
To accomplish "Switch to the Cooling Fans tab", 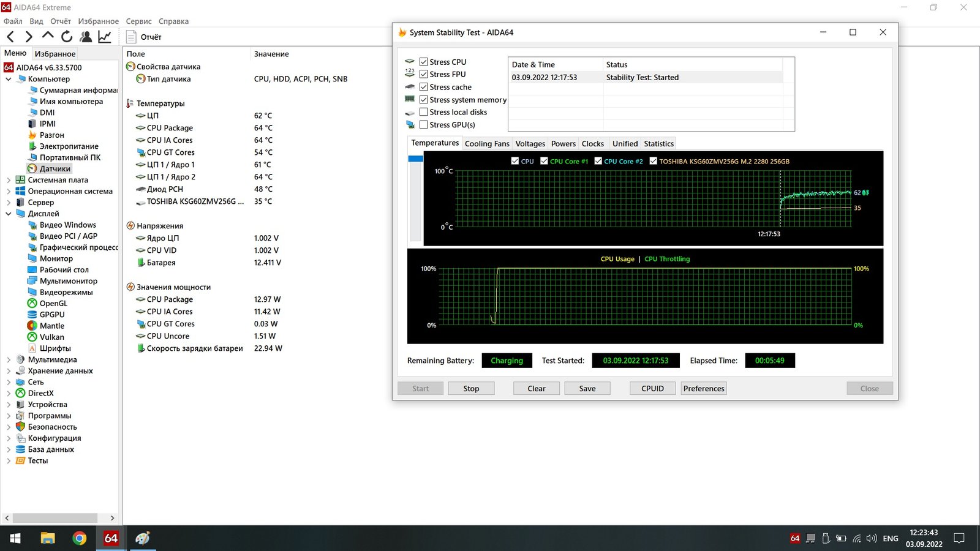I will pos(487,144).
